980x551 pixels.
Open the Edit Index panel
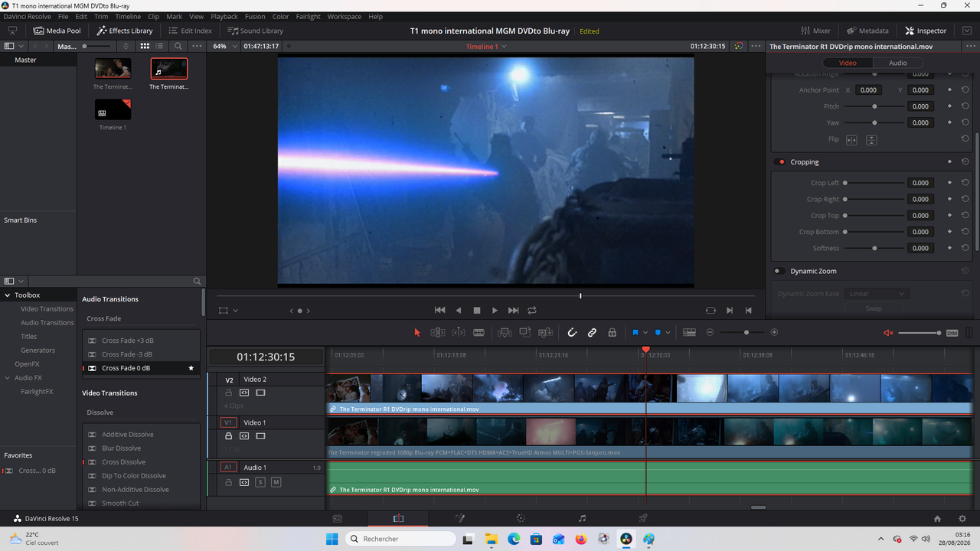point(189,31)
